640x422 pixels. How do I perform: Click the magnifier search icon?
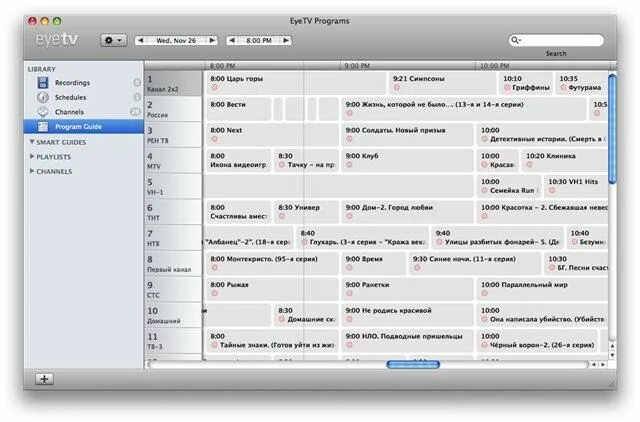click(516, 40)
